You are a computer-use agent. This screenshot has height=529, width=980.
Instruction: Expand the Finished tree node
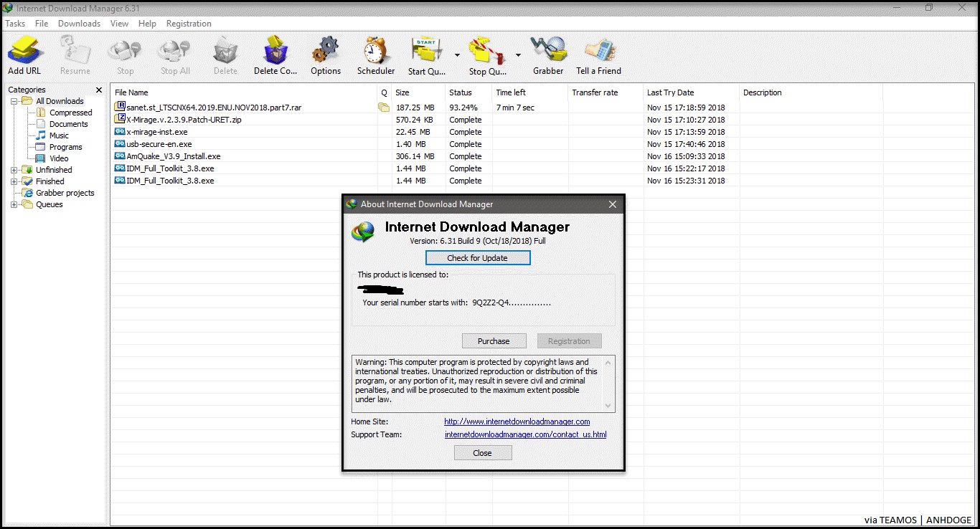point(14,181)
